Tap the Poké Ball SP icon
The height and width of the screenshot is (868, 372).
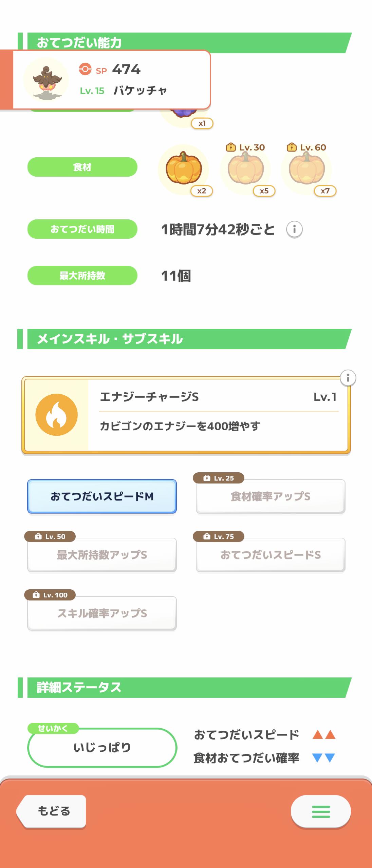[85, 69]
